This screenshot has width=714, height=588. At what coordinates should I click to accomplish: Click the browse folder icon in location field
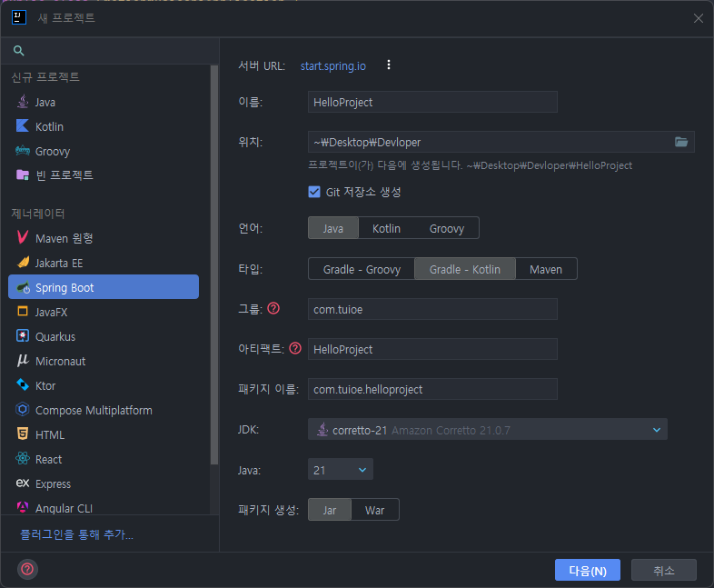pos(681,142)
